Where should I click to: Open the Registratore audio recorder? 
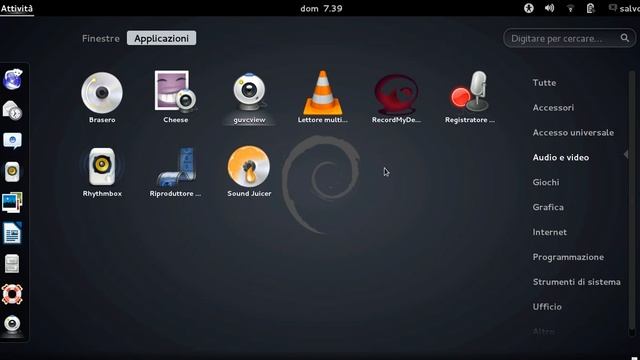pos(469,97)
